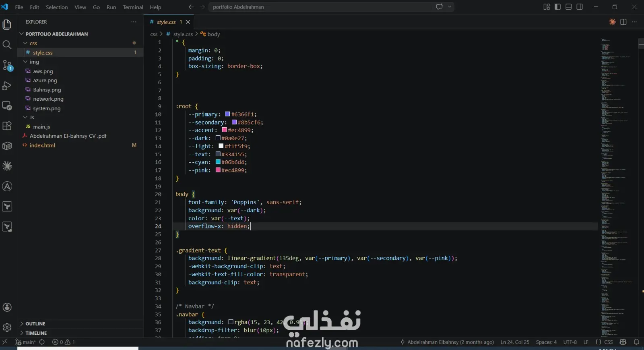
Task: Click the orange starburst icon in editor toolbar
Action: pyautogui.click(x=612, y=22)
